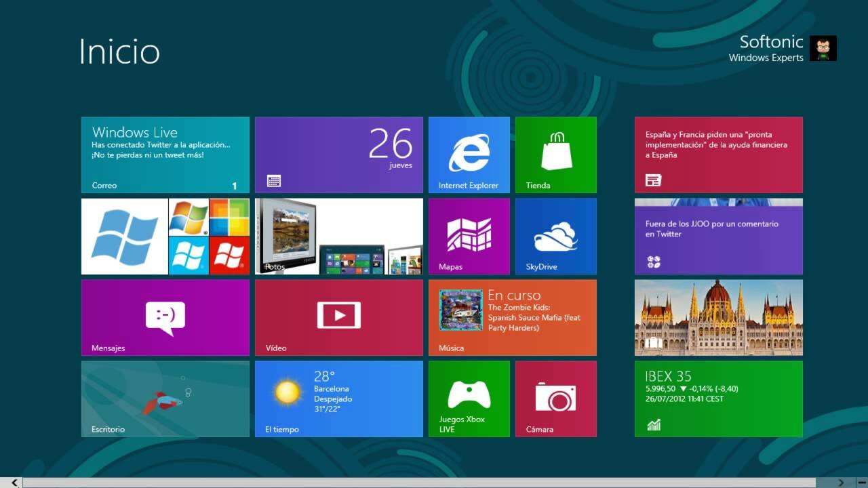Screen dimensions: 868x488
Task: Open the Internet Explorer tile
Action: pos(469,155)
